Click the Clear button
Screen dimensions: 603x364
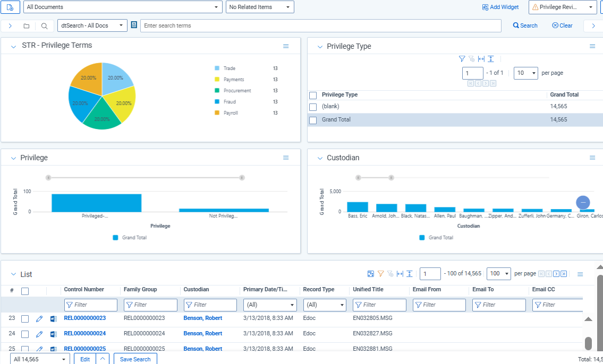click(x=562, y=25)
